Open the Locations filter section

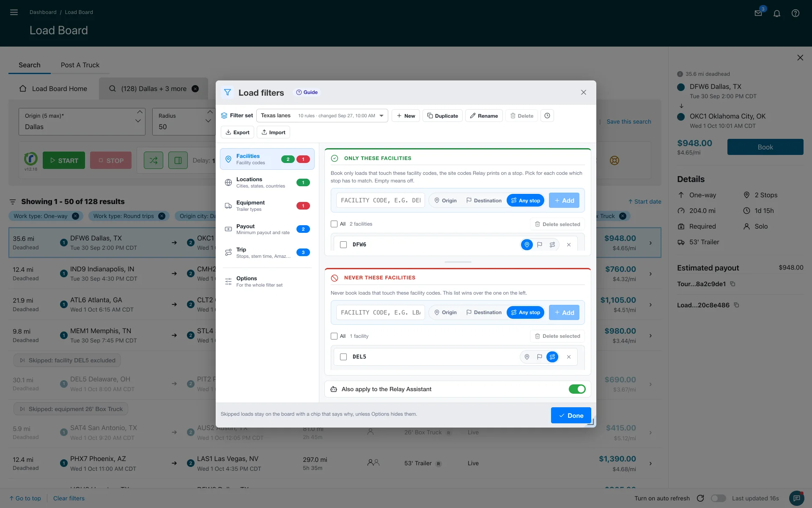pyautogui.click(x=267, y=182)
